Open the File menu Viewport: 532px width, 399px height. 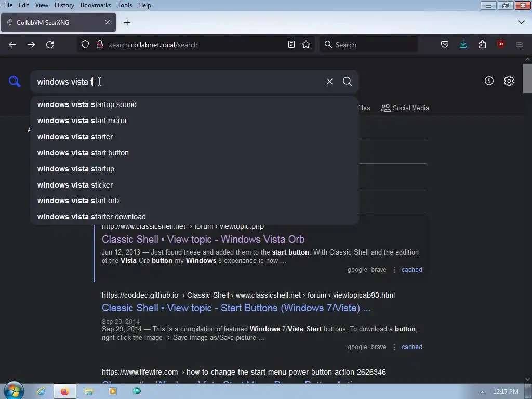(x=7, y=5)
